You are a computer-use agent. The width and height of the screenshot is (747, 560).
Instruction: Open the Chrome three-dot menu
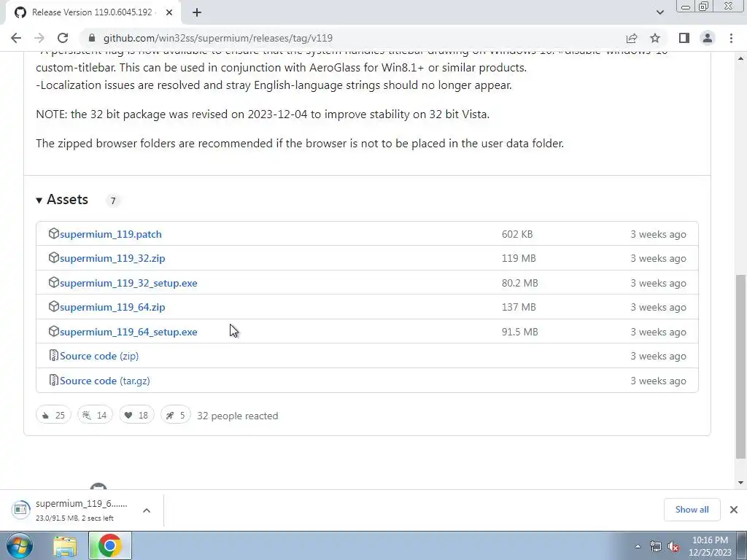tap(731, 38)
